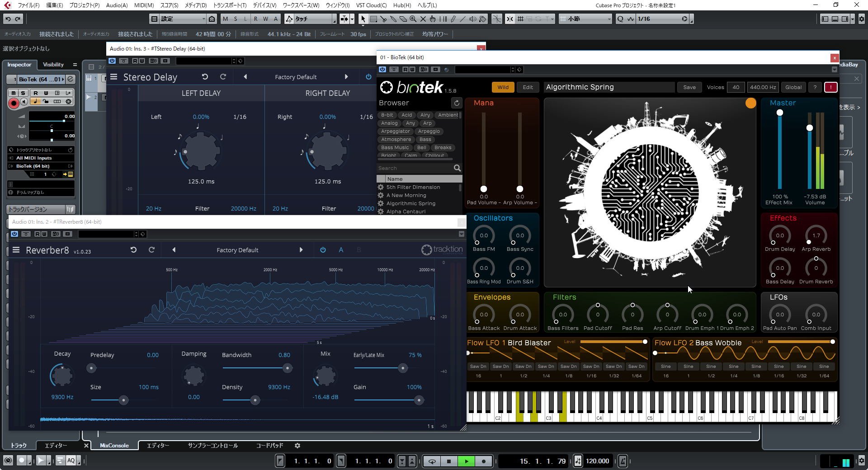Toggle Mute (M) in Inspector track

[14, 93]
